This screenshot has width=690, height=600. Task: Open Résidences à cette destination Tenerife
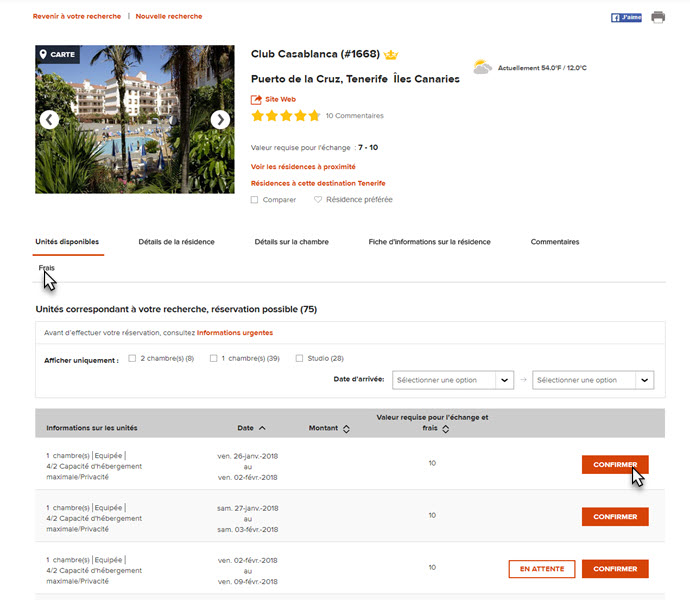[318, 183]
